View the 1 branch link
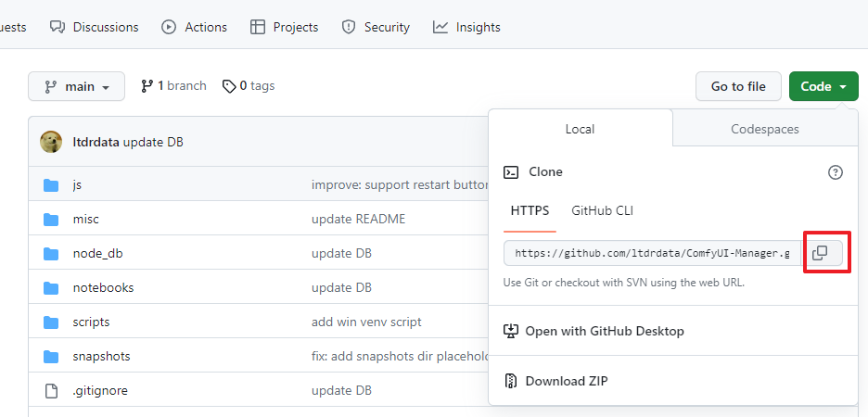This screenshot has height=417, width=868. [x=173, y=86]
